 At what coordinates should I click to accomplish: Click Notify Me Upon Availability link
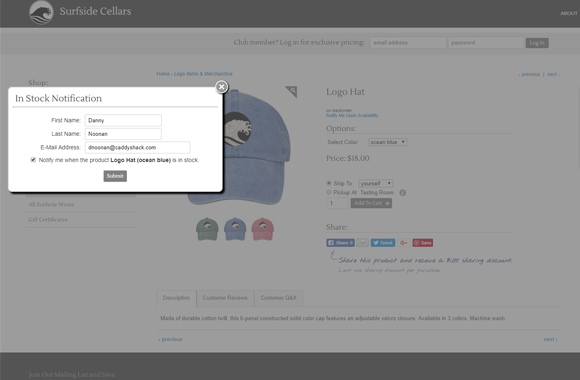(352, 115)
